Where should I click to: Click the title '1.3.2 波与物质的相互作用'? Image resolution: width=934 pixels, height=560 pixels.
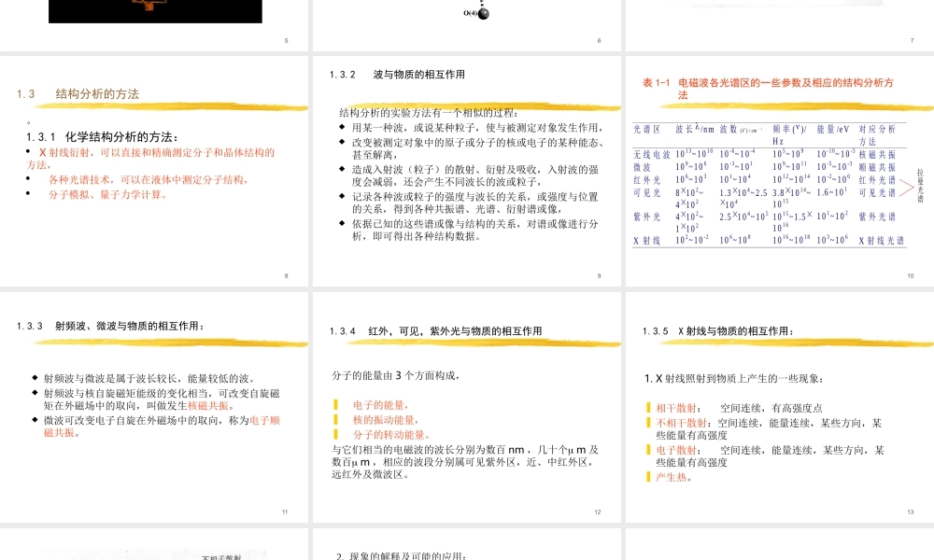(x=397, y=75)
